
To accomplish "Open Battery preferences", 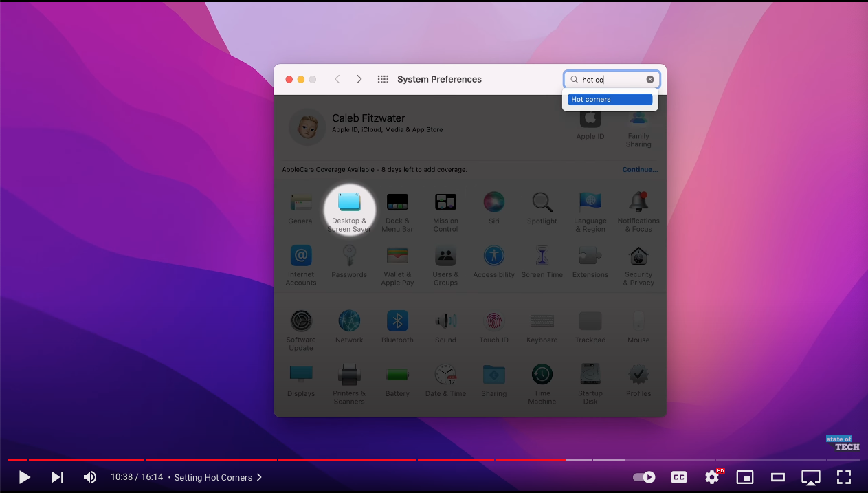I will pyautogui.click(x=397, y=375).
